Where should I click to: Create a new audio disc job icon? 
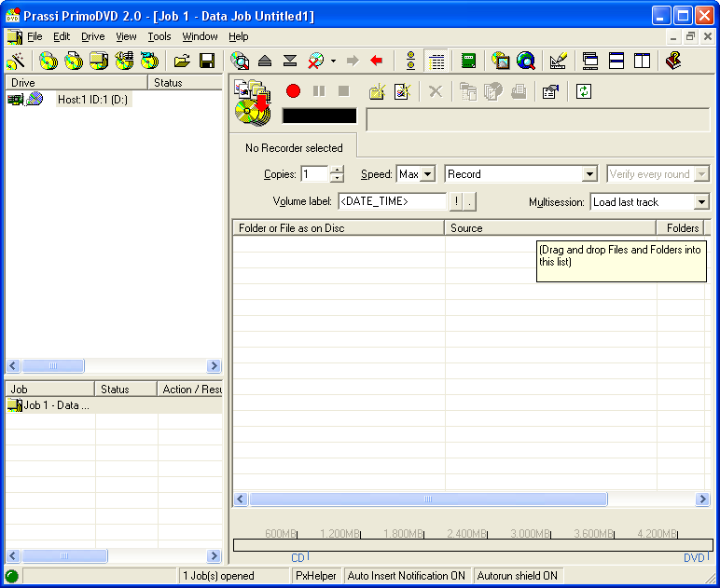pyautogui.click(x=124, y=61)
